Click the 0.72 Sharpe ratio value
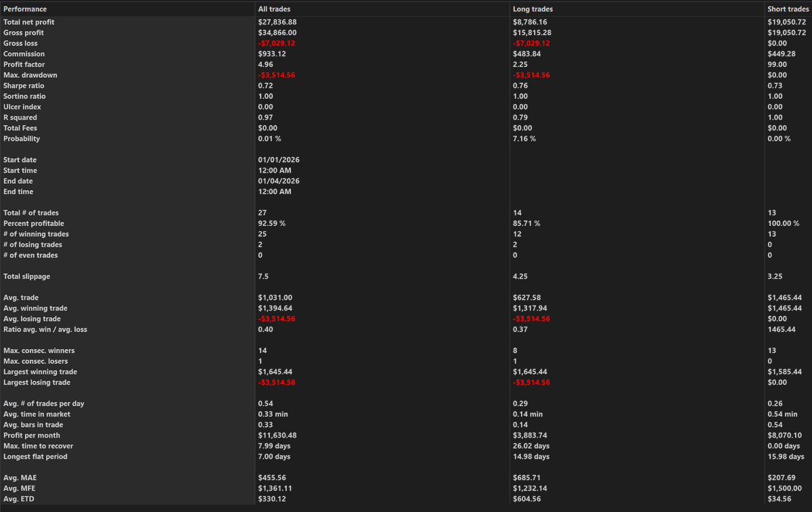812x512 pixels. click(x=265, y=86)
